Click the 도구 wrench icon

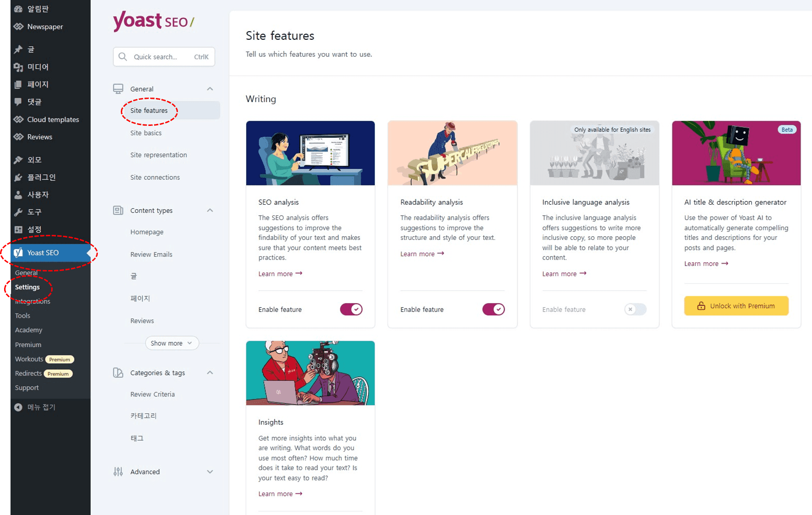(x=18, y=212)
